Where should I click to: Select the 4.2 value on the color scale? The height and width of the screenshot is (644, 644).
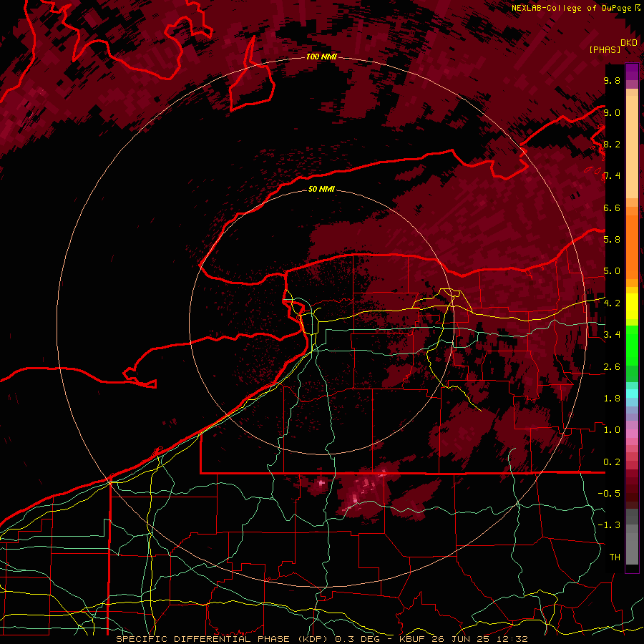pyautogui.click(x=612, y=303)
